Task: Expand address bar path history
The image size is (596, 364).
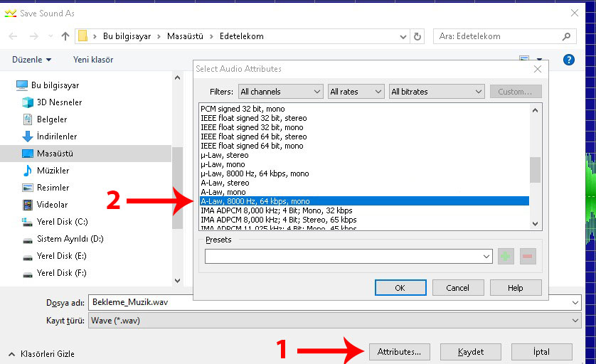Action: [x=403, y=36]
